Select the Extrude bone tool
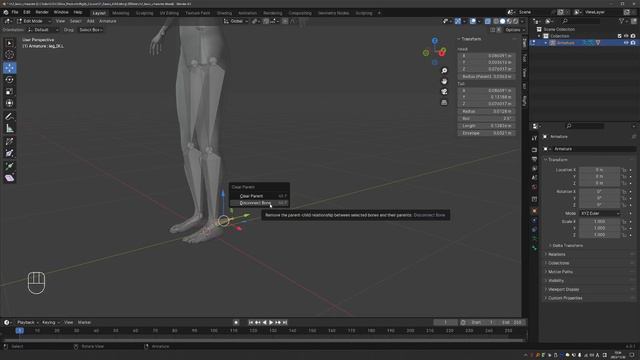The image size is (640, 360). (x=9, y=166)
